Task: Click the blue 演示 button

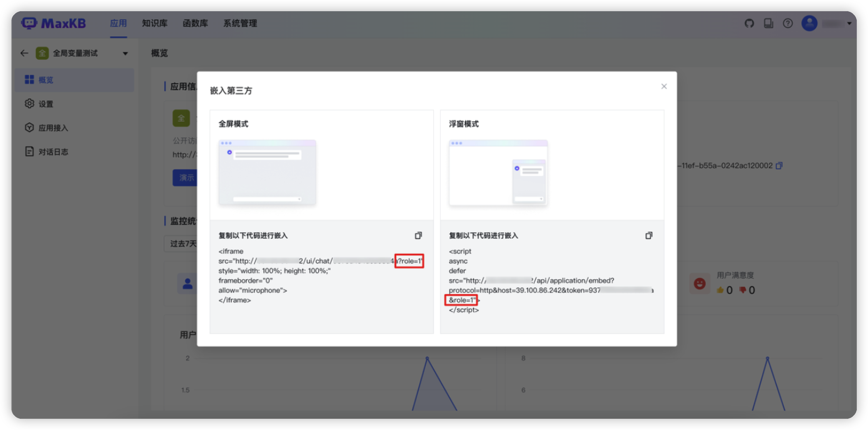Action: pyautogui.click(x=185, y=178)
